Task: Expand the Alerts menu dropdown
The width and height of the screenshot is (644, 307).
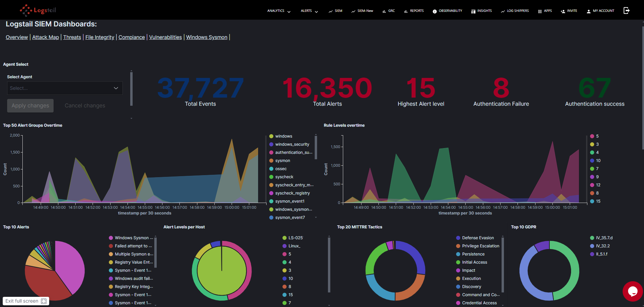Action: coord(309,11)
